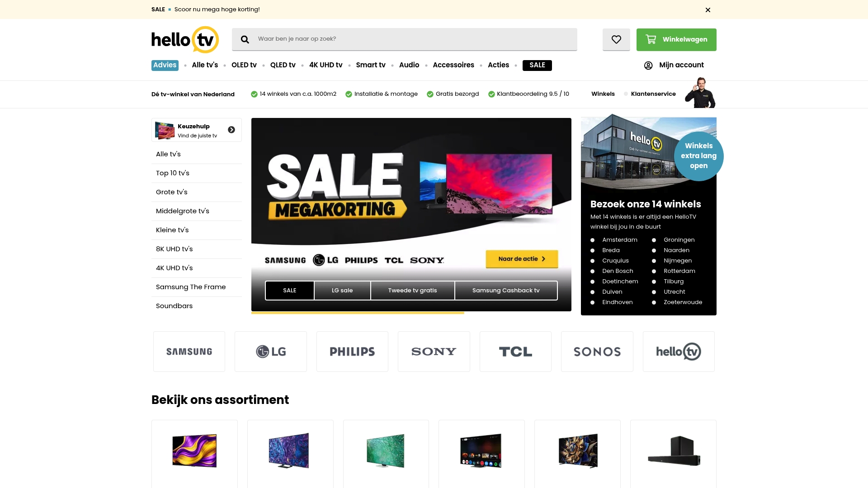Open 8K UHD tv's sidebar link
This screenshot has height=488, width=868.
click(197, 249)
